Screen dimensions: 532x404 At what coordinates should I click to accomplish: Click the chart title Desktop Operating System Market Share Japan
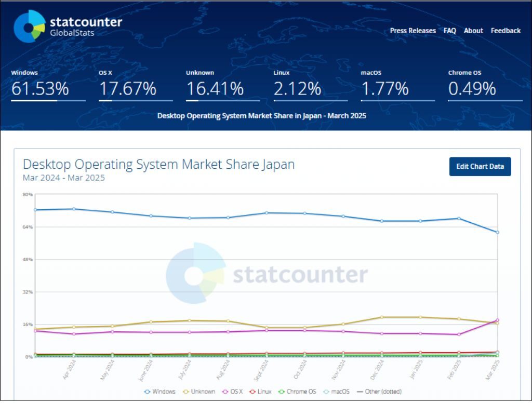[x=159, y=165]
